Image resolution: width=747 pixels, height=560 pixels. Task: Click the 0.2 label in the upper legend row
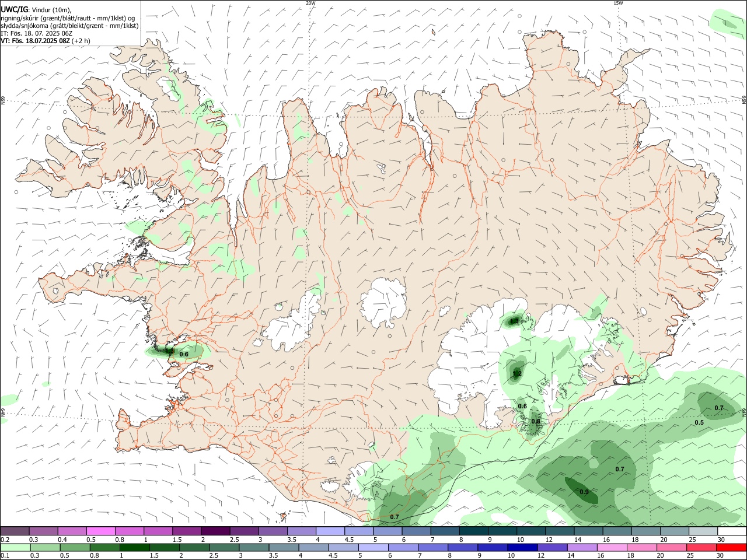[5, 540]
